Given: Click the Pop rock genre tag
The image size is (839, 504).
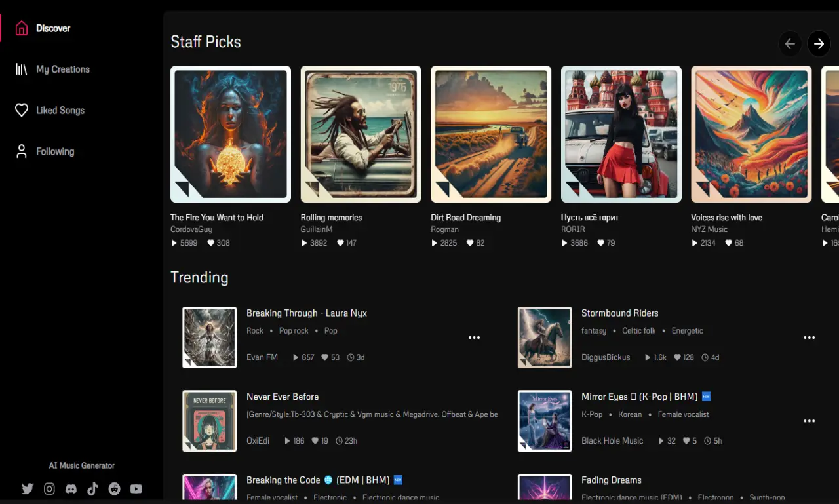Looking at the screenshot, I should click(294, 331).
